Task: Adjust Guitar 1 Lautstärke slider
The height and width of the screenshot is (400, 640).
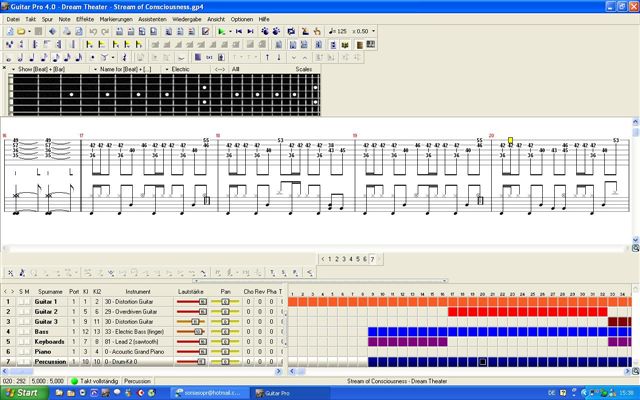Action: [191, 302]
